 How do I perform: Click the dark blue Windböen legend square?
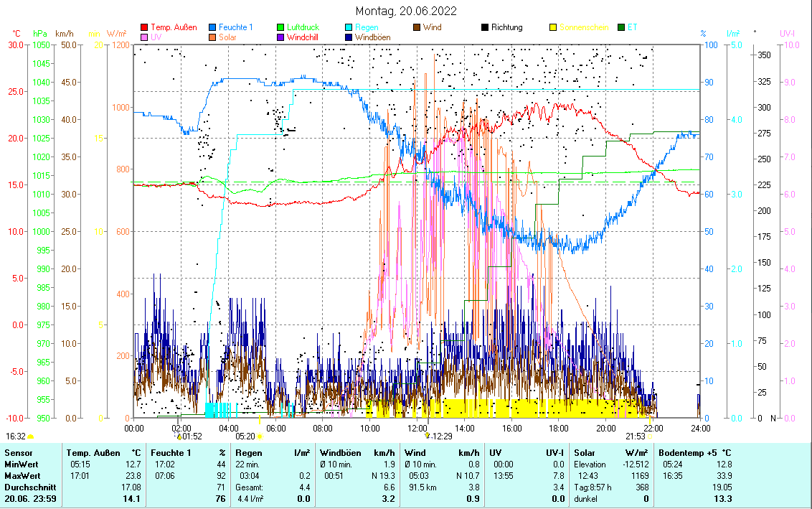tap(349, 37)
